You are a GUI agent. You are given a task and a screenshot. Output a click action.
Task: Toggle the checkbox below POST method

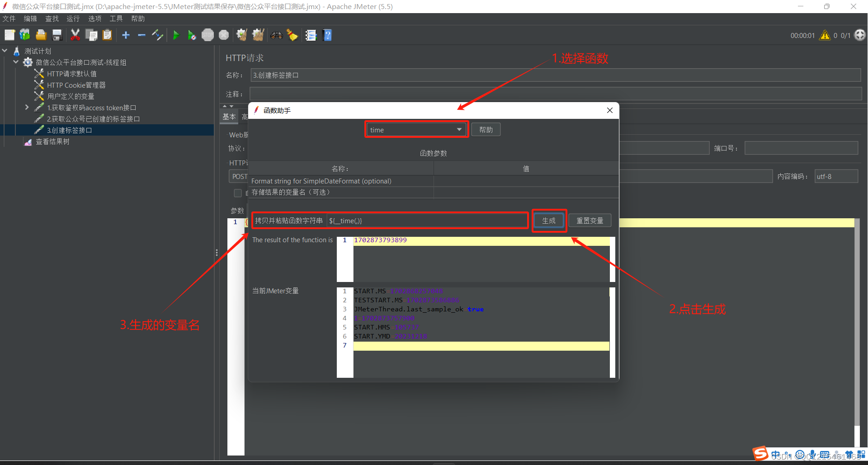(x=238, y=193)
